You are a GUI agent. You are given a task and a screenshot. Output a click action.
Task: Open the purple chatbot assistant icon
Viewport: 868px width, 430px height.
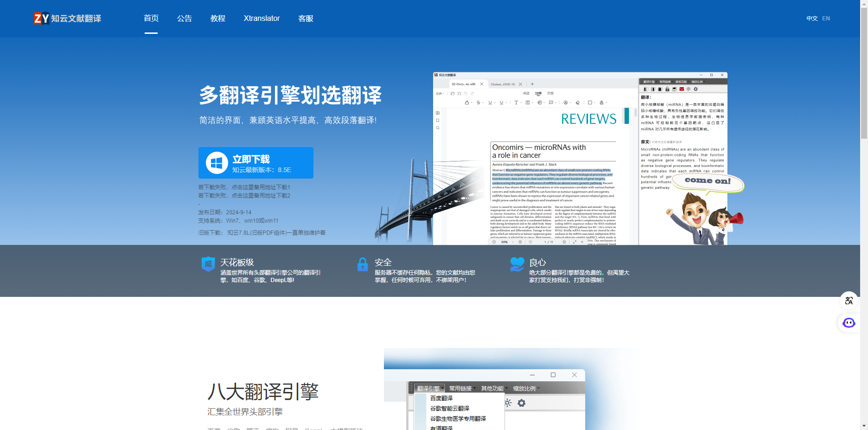(x=849, y=323)
